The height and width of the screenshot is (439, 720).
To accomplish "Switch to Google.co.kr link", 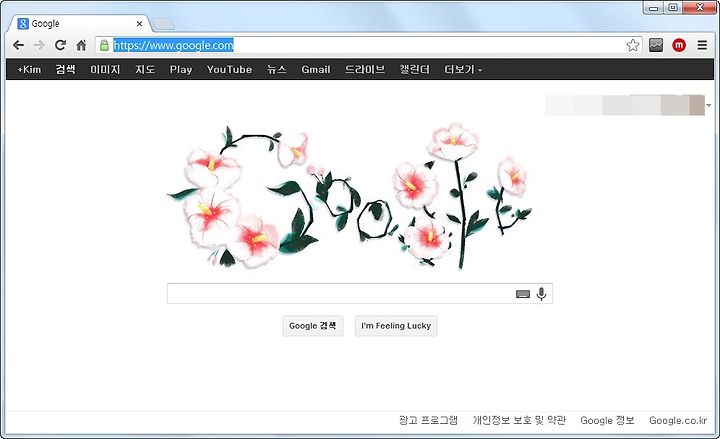I will [x=678, y=420].
